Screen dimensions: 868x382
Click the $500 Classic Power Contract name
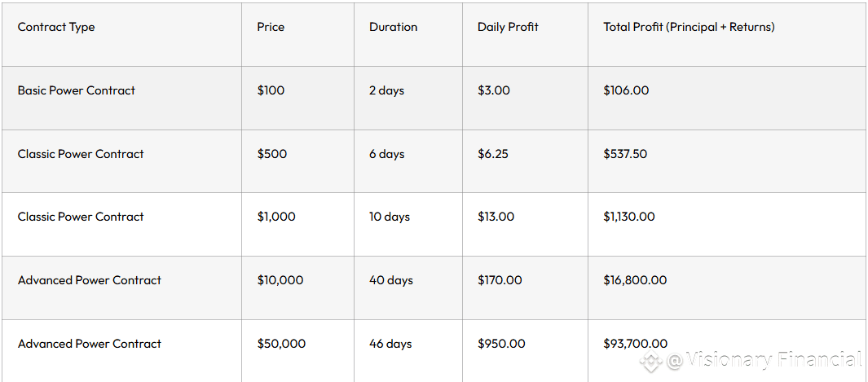81,154
